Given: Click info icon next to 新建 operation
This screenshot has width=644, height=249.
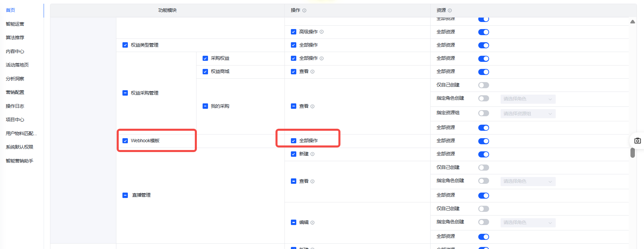Looking at the screenshot, I should (312, 154).
